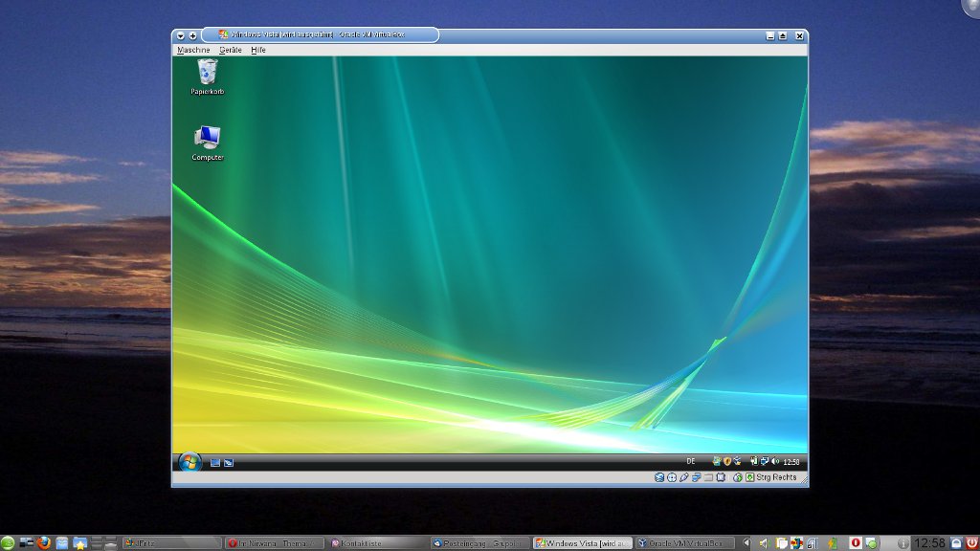
Task: Open window menu arrow in VirtualBox title bar
Action: (x=181, y=35)
